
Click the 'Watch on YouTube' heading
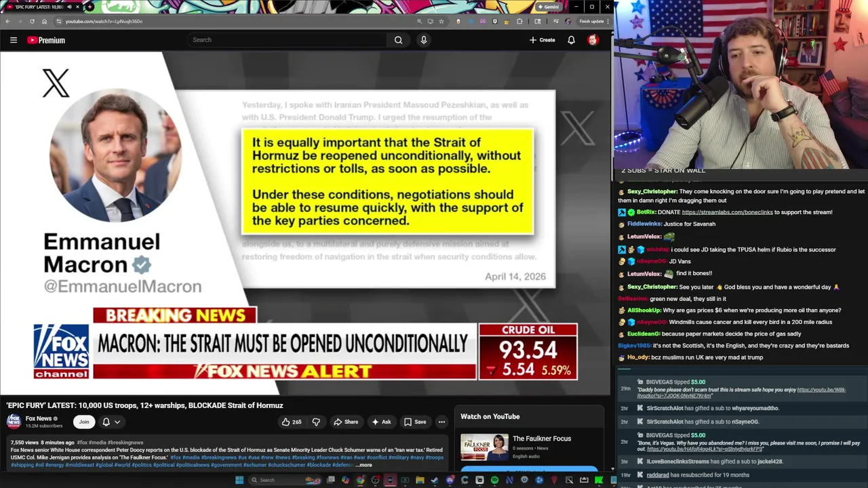click(490, 416)
